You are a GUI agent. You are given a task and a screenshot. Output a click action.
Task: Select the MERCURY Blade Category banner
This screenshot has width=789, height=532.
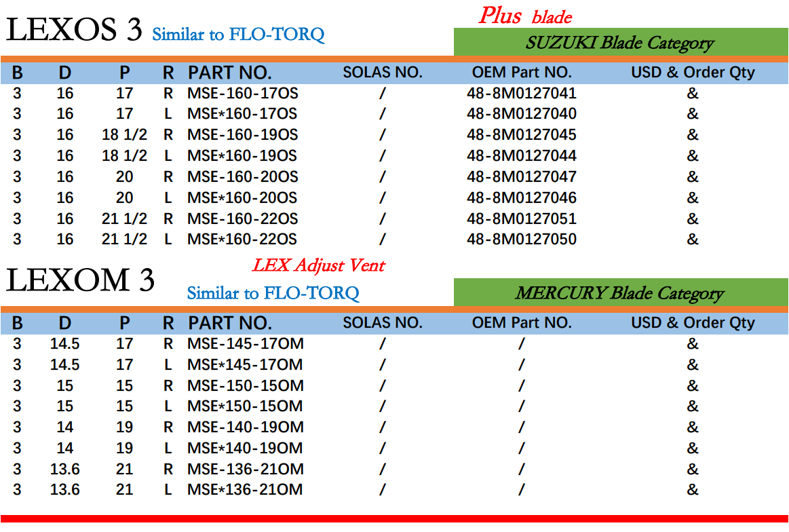pyautogui.click(x=621, y=292)
